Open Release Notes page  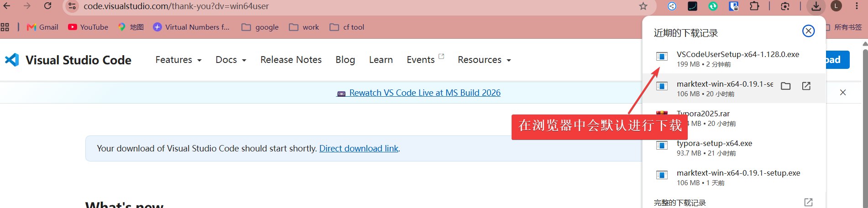coord(291,60)
